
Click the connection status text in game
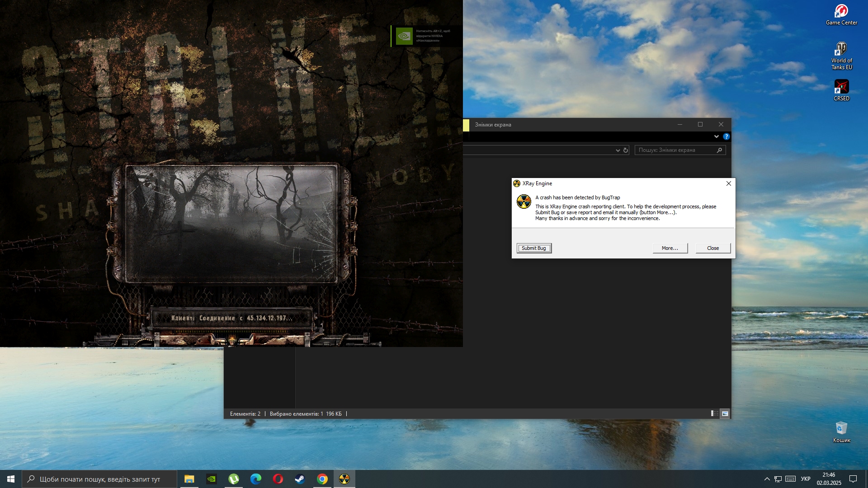pos(231,318)
